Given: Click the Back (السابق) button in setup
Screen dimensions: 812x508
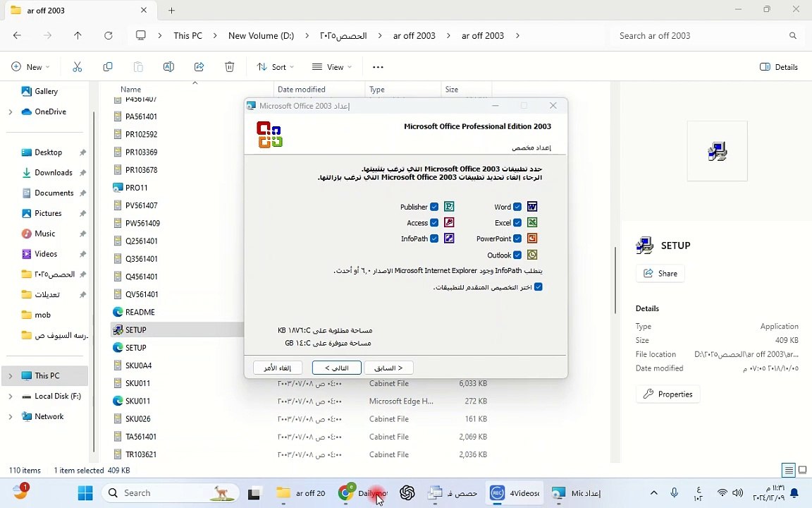Looking at the screenshot, I should tap(389, 368).
